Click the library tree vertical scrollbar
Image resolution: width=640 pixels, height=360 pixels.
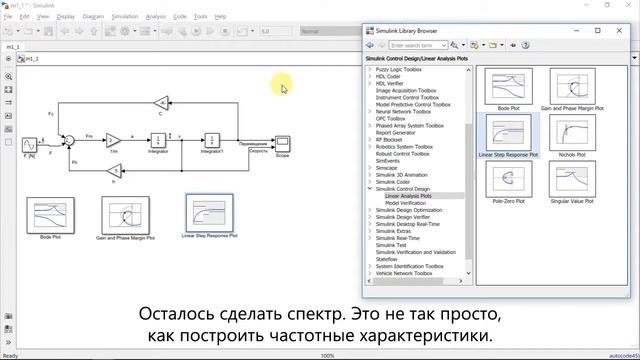pyautogui.click(x=469, y=171)
